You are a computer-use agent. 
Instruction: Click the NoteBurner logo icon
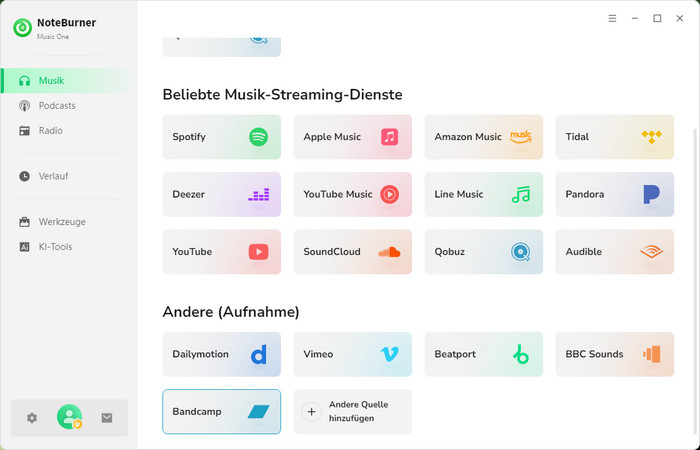[22, 28]
